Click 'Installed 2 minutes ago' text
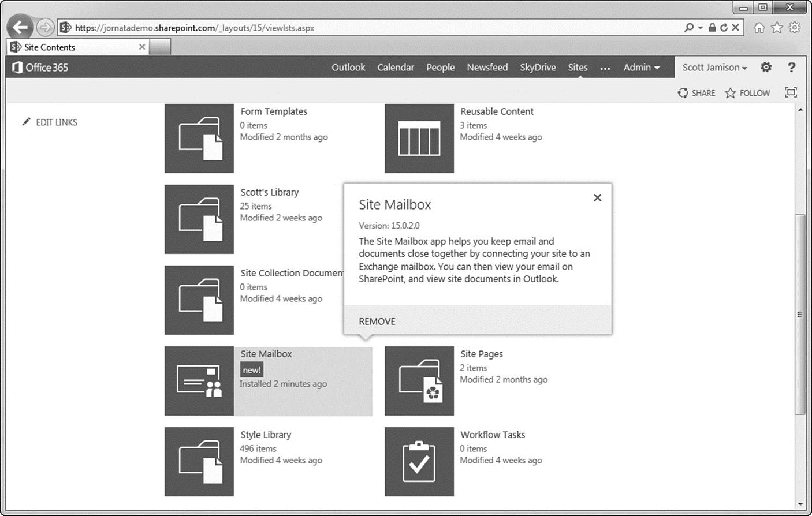The image size is (812, 516). tap(284, 384)
